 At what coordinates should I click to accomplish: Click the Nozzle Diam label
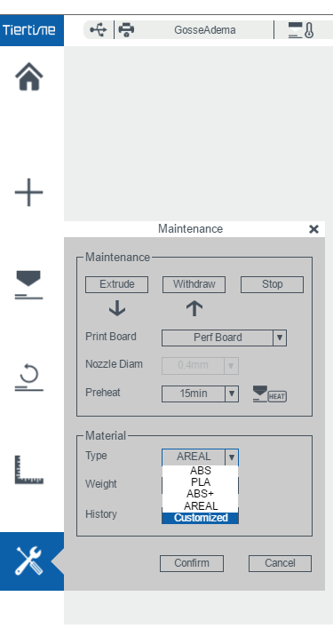pos(114,364)
